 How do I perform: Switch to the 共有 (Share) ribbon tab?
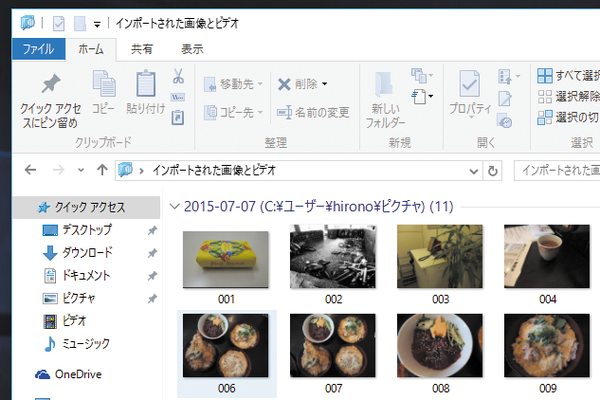pos(142,48)
